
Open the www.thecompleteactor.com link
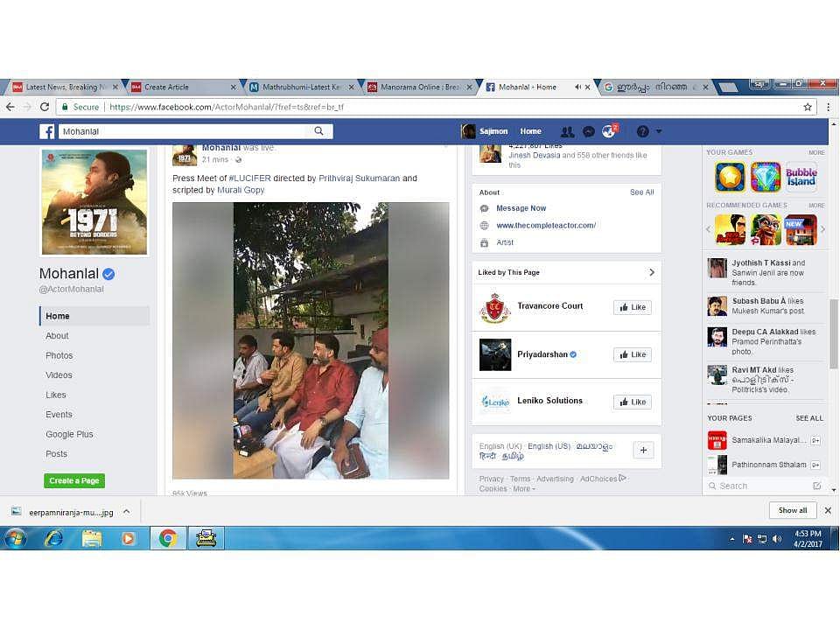point(546,226)
